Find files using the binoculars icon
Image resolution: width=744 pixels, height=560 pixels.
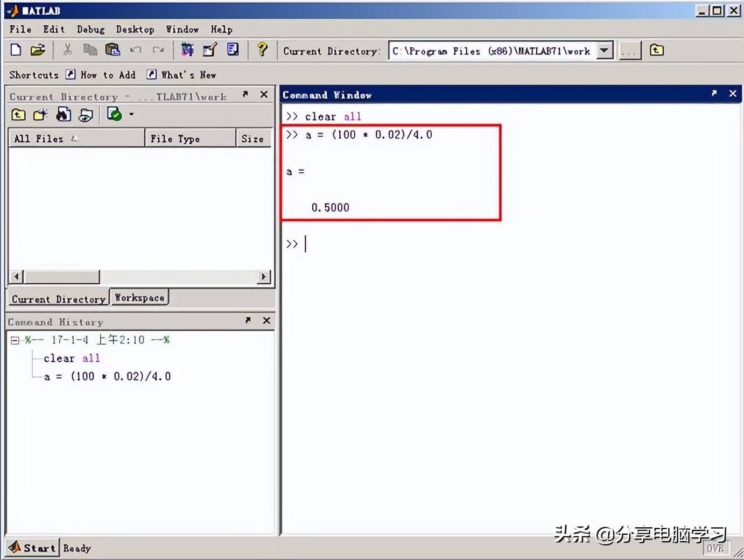click(64, 114)
